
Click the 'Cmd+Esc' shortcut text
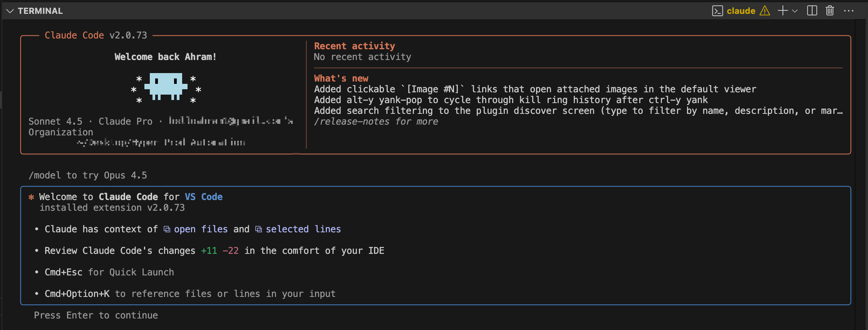click(x=64, y=272)
